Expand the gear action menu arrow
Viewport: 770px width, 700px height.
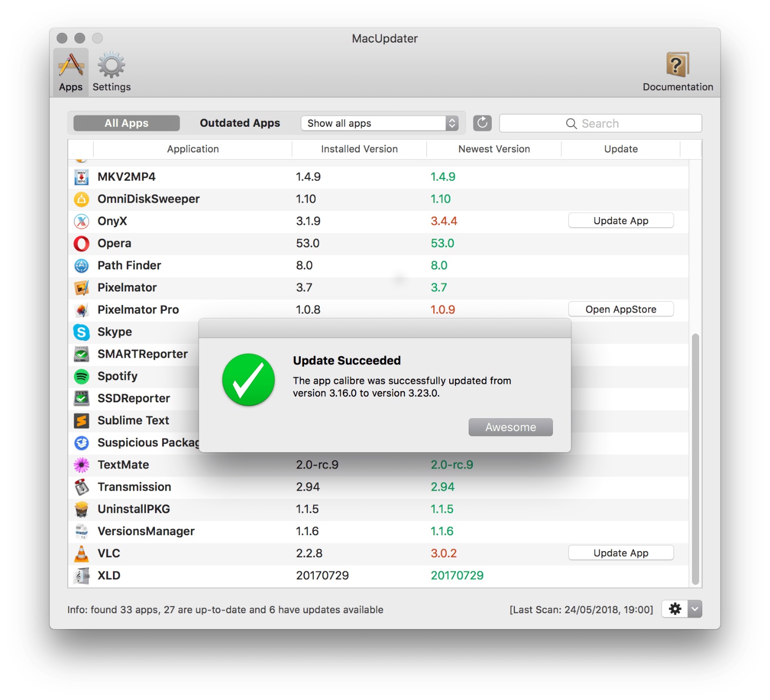[695, 609]
